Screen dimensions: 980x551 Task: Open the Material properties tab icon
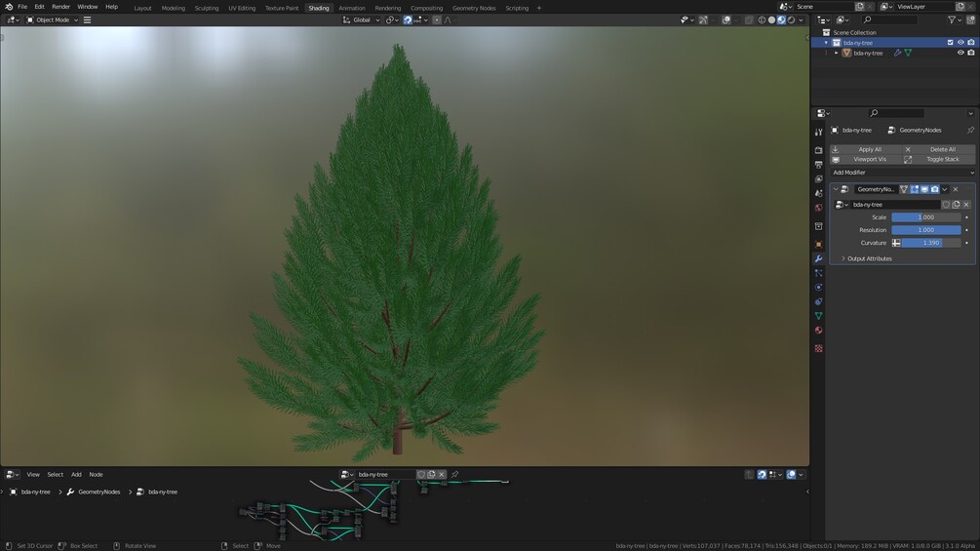[x=819, y=331]
